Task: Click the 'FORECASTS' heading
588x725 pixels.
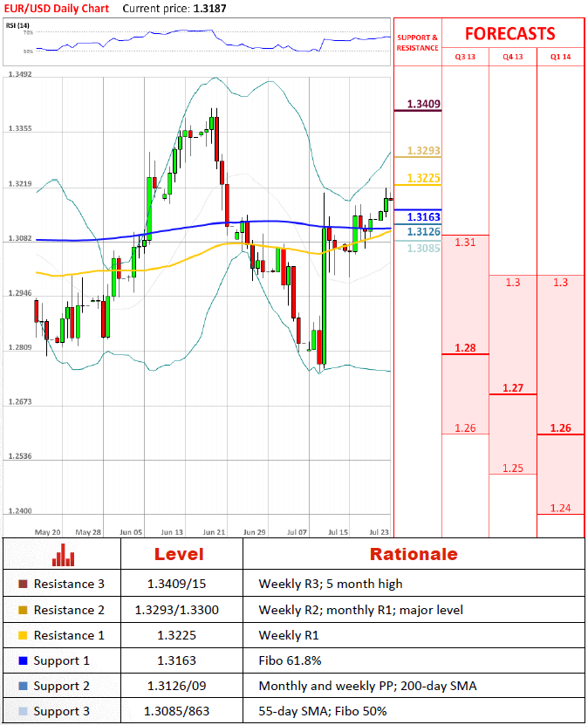Action: [509, 34]
